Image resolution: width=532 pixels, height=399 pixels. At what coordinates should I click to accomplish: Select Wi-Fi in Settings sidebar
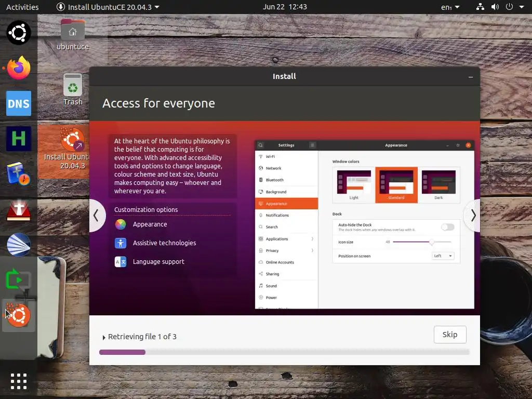[x=286, y=156]
